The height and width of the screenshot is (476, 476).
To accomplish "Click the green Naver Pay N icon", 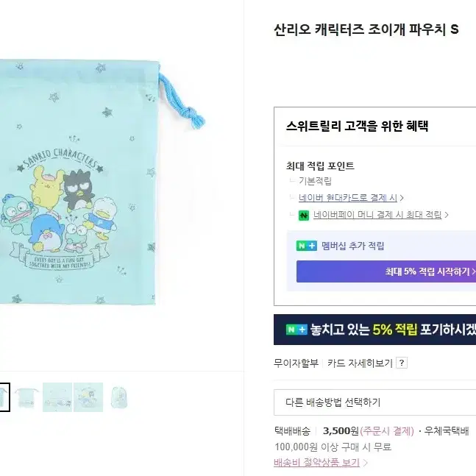I will click(x=304, y=216).
